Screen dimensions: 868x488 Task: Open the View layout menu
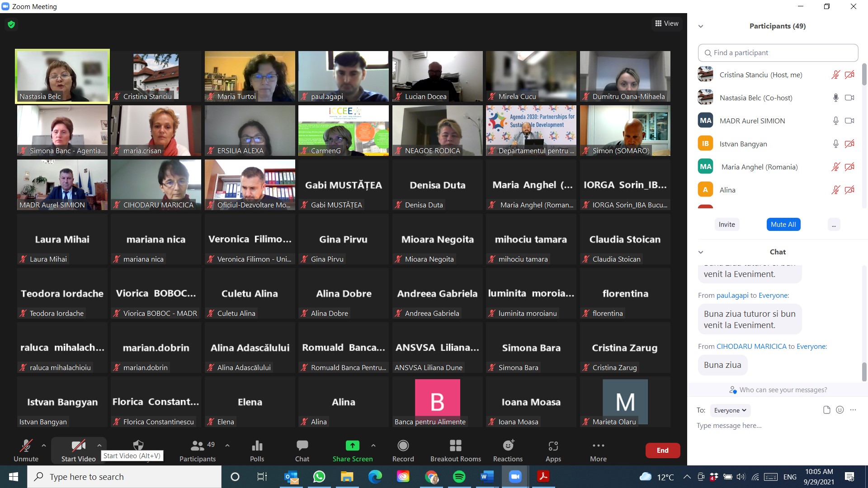[x=667, y=23]
